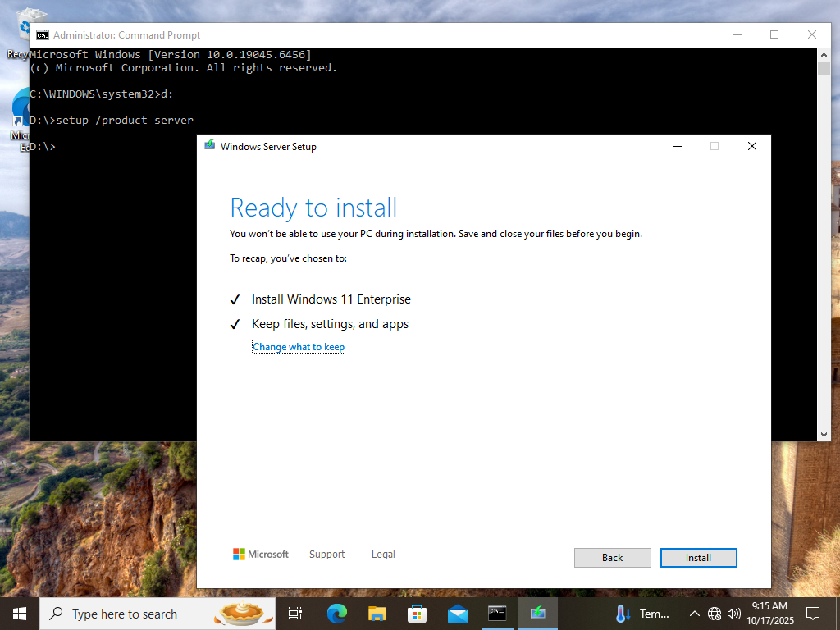Open the volume speaker control
The image size is (840, 630).
(734, 614)
